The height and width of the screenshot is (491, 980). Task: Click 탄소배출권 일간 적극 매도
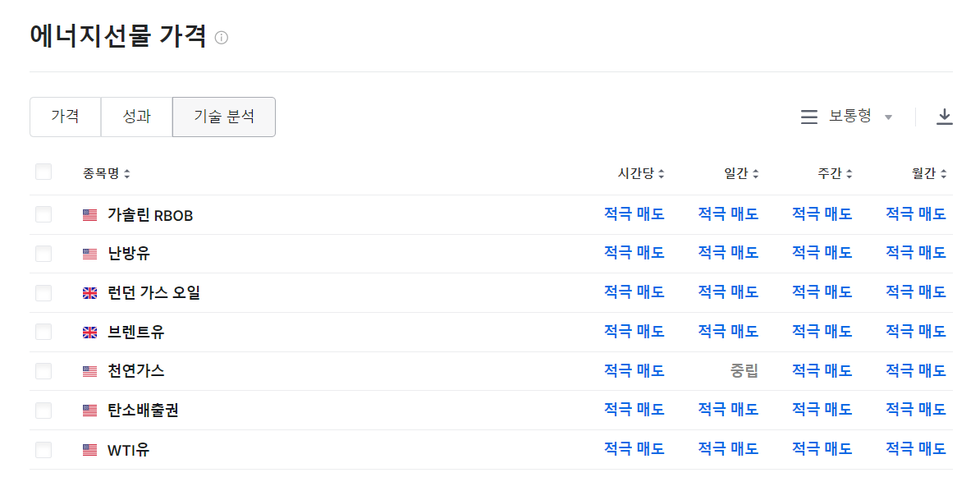click(728, 410)
